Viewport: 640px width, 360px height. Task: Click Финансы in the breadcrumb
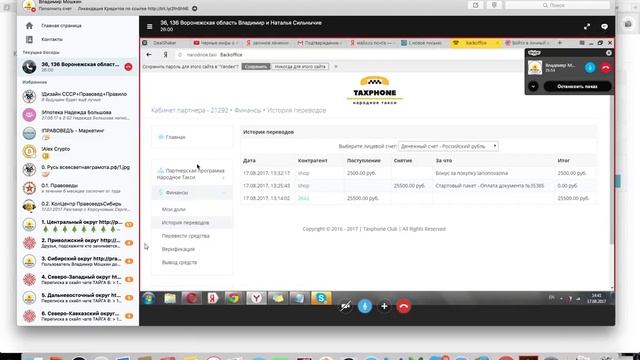tap(247, 110)
